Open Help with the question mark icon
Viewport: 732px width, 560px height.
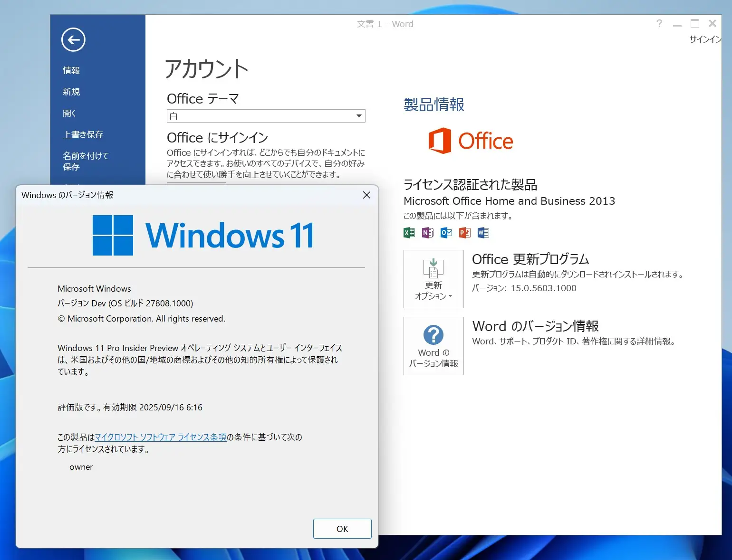[x=659, y=23]
